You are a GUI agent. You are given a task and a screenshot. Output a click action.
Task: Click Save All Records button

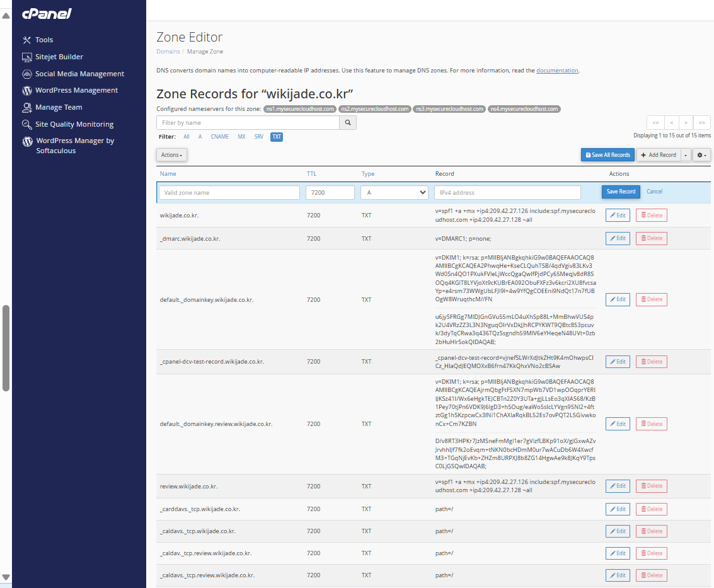tap(607, 155)
